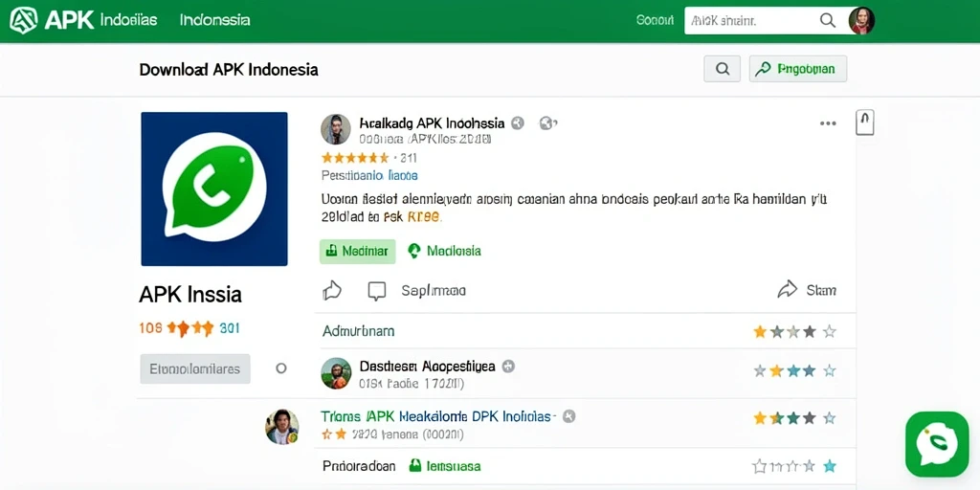Click the green Medintar download button
The image size is (980, 490).
click(x=358, y=252)
